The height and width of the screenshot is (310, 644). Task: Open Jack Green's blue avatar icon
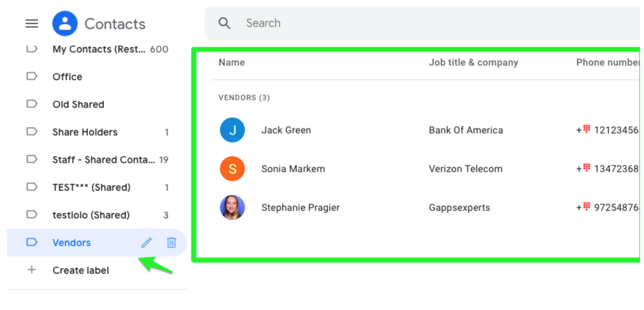232,130
